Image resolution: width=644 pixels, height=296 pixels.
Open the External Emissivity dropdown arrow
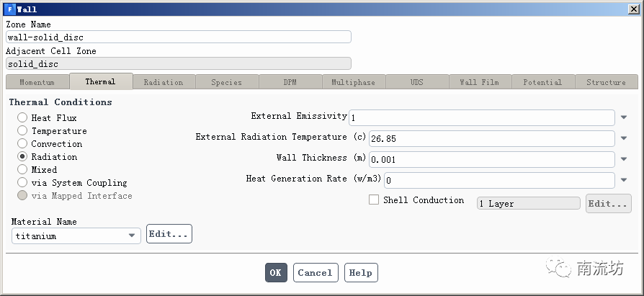click(x=624, y=117)
